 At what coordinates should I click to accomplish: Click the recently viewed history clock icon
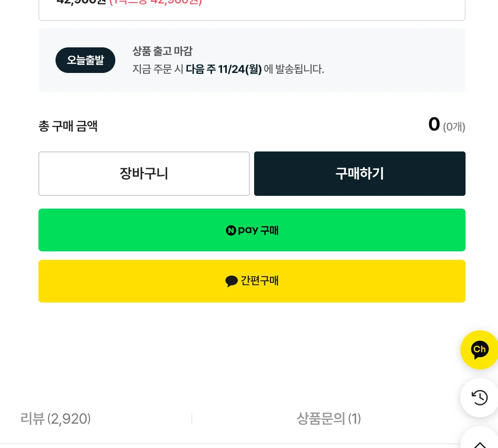pyautogui.click(x=480, y=398)
